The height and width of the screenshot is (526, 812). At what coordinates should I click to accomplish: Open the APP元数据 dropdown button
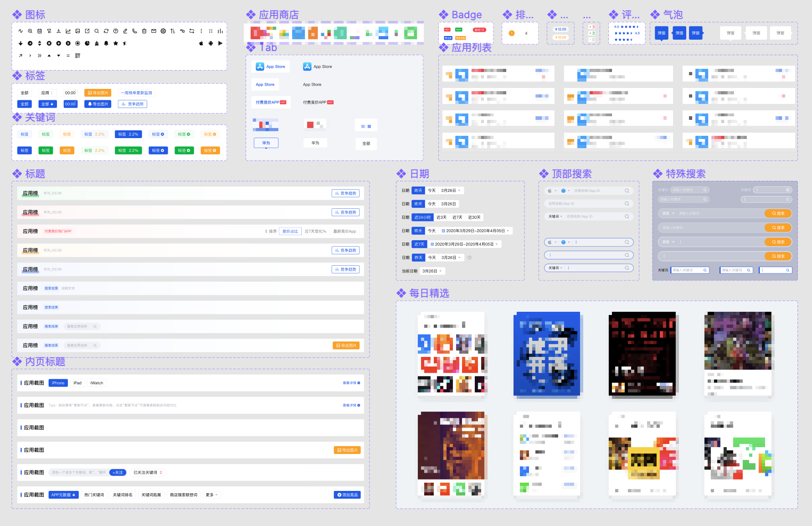point(64,495)
